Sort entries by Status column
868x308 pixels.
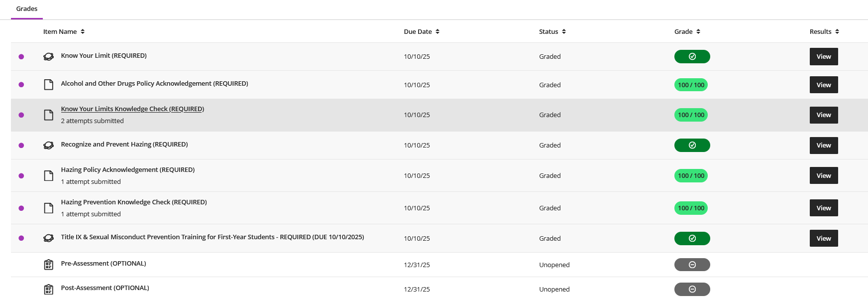tap(564, 31)
